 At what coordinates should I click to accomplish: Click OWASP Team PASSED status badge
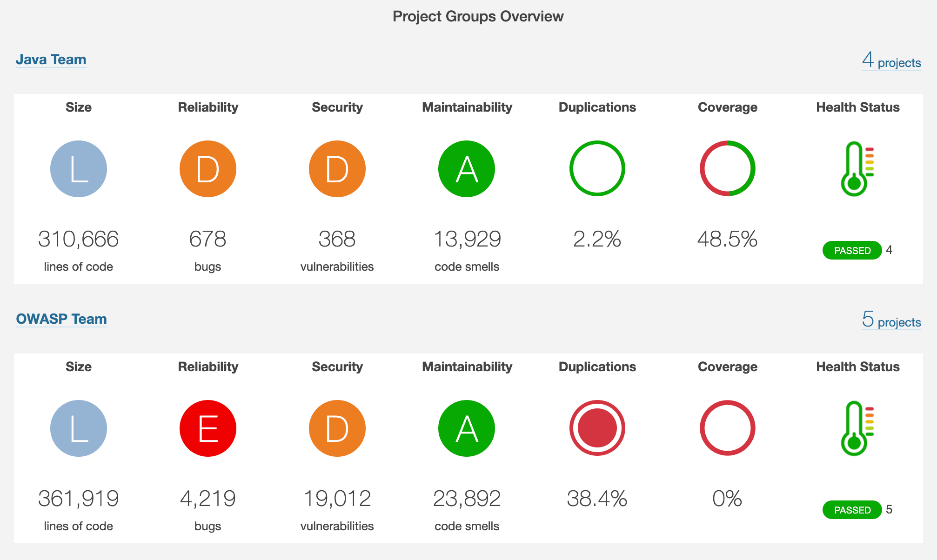click(852, 510)
